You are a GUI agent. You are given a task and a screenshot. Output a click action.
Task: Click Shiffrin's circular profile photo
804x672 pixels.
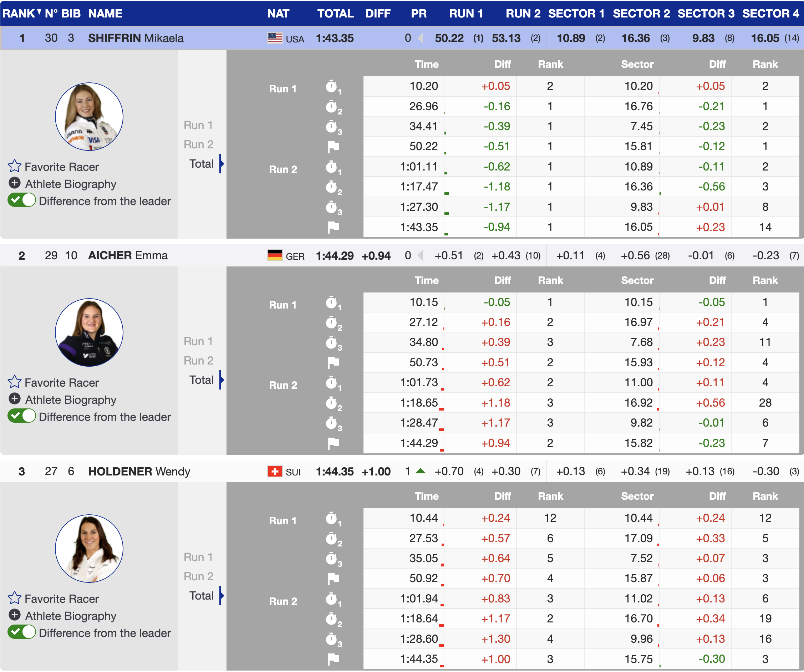pos(89,116)
